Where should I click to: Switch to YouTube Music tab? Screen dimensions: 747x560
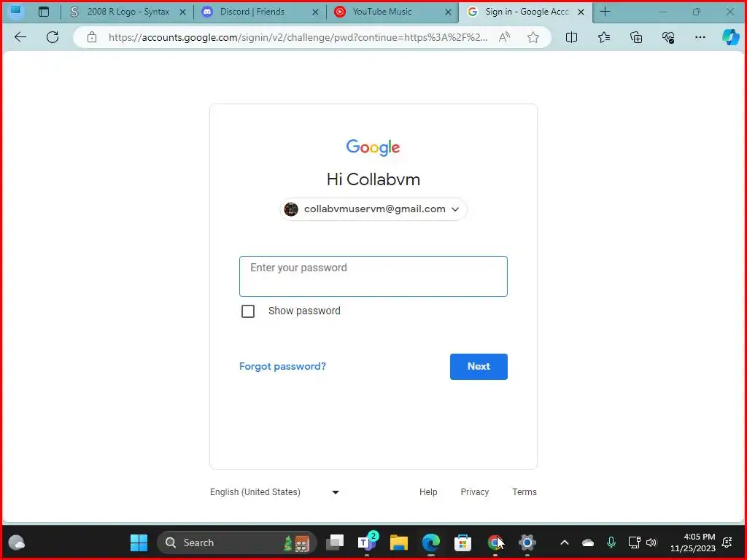pos(393,12)
